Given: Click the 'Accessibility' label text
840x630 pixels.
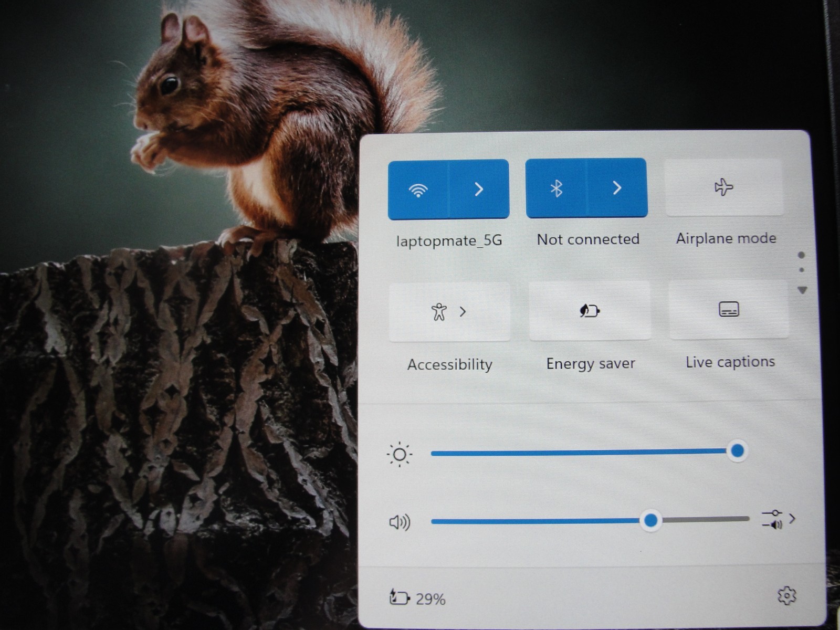Looking at the screenshot, I should coord(450,364).
